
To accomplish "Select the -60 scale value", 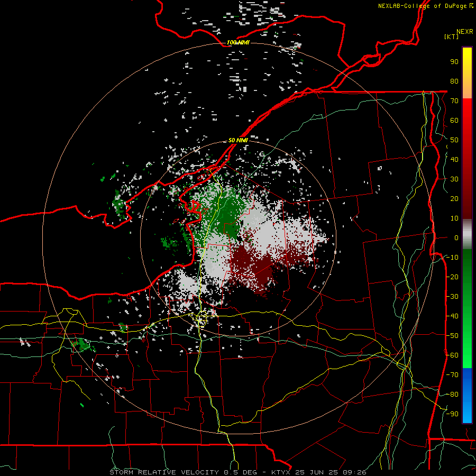I will point(452,355).
